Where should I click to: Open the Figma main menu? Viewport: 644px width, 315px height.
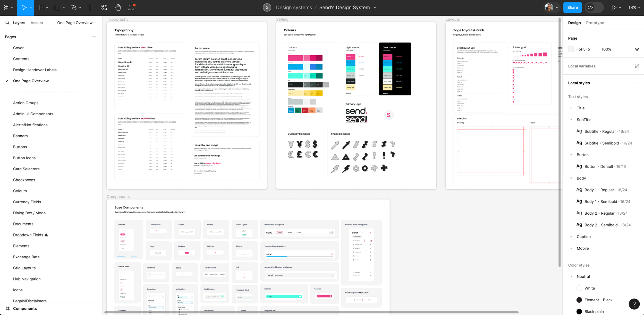(6, 7)
